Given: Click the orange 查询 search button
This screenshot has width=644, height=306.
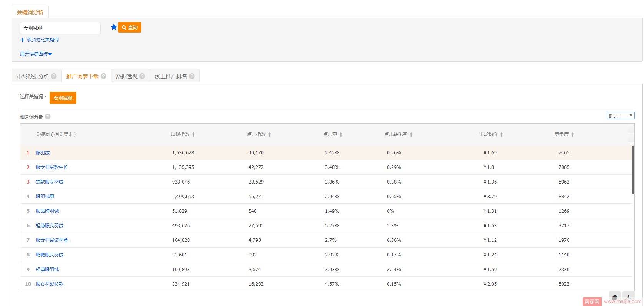Looking at the screenshot, I should point(129,28).
